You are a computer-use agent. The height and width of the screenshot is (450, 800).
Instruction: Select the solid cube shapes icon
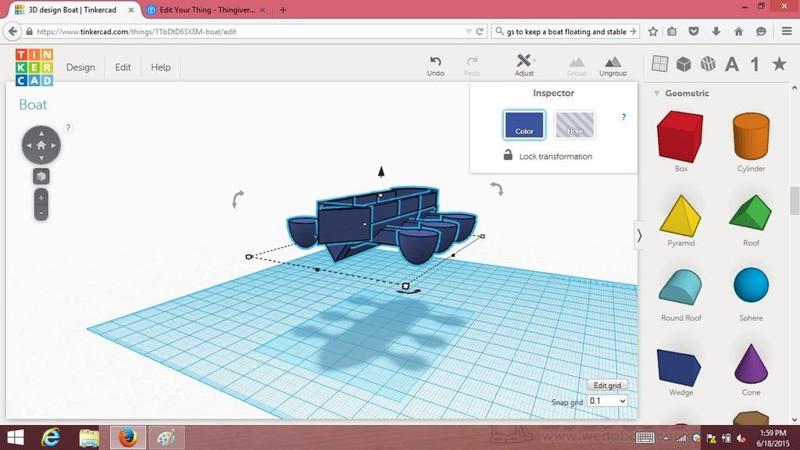[x=684, y=64]
